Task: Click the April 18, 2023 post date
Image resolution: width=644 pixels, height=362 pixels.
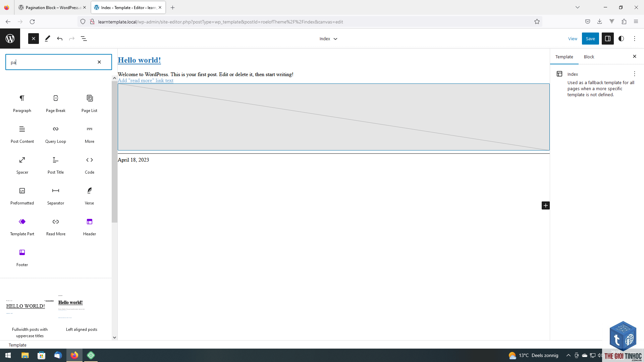Action: coord(133,160)
